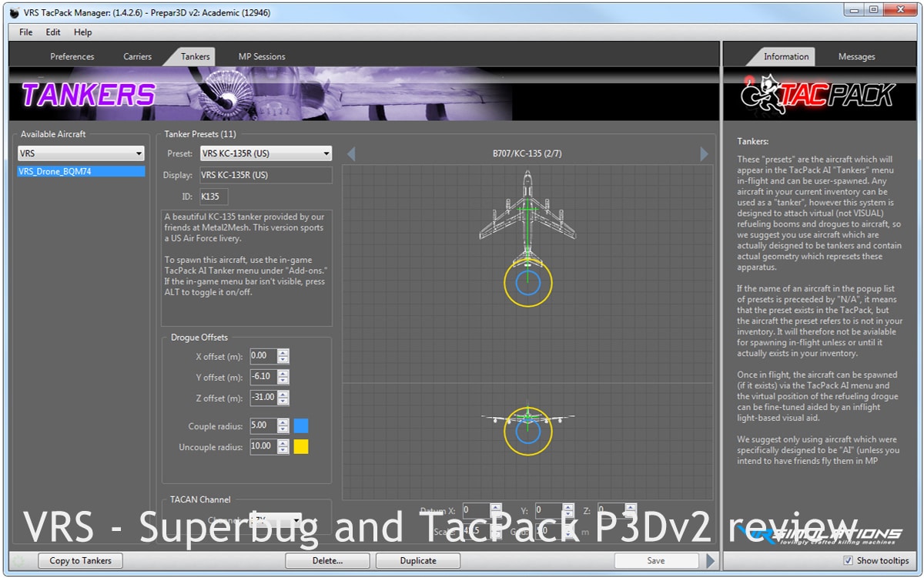The image size is (924, 578).
Task: Click the blue Couple radius color swatch
Action: click(x=301, y=426)
